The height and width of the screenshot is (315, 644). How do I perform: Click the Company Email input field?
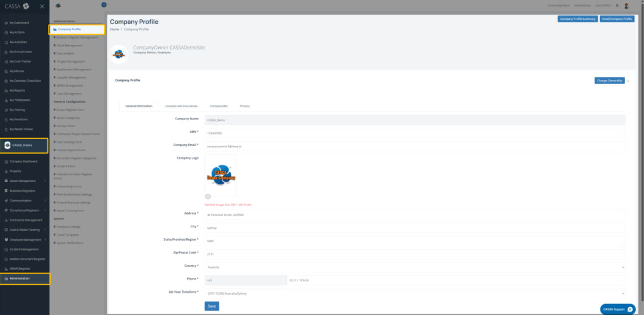tap(415, 146)
